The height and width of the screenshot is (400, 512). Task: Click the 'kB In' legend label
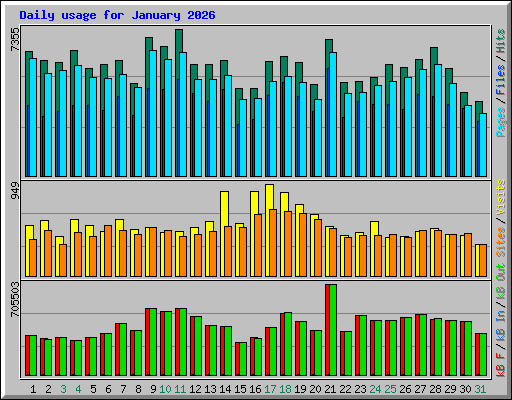(x=501, y=326)
